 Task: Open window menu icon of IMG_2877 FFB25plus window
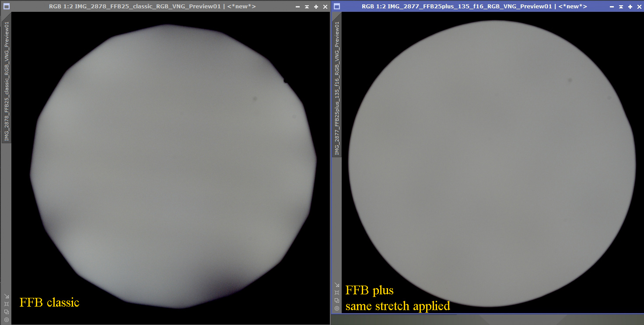(x=336, y=7)
